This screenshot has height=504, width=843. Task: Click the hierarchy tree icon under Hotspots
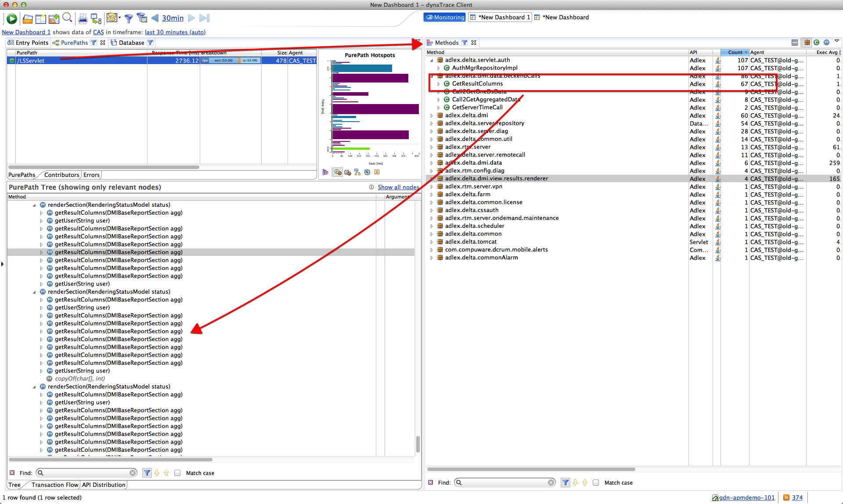coord(357,172)
